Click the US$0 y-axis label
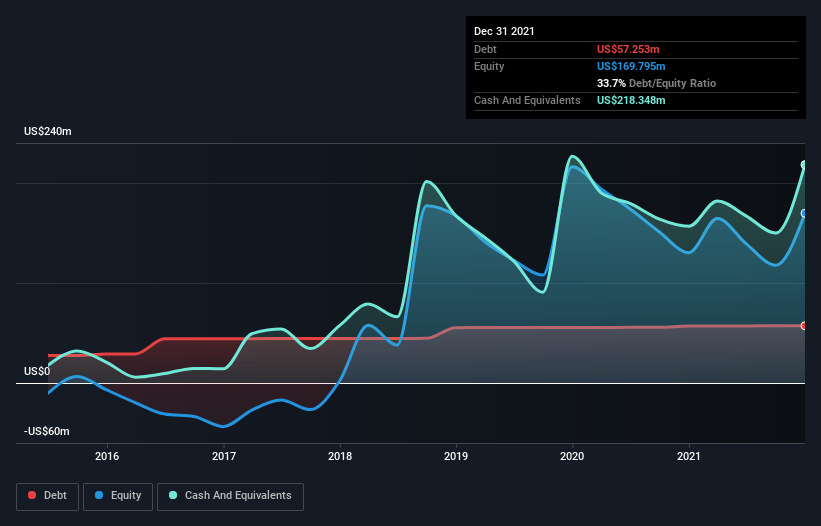The height and width of the screenshot is (526, 821). click(x=37, y=372)
